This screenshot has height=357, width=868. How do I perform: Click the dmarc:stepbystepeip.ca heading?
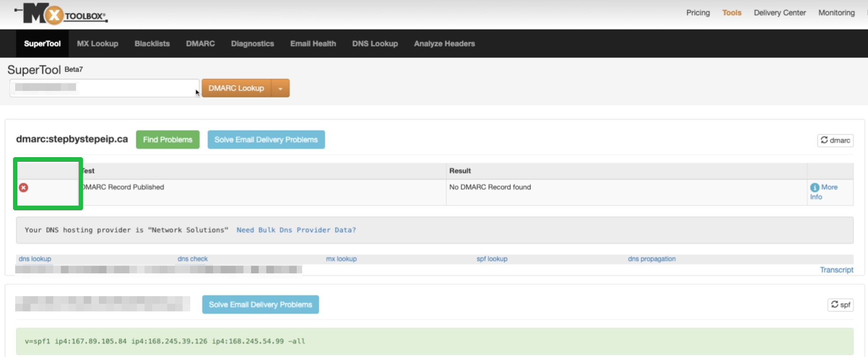click(72, 139)
